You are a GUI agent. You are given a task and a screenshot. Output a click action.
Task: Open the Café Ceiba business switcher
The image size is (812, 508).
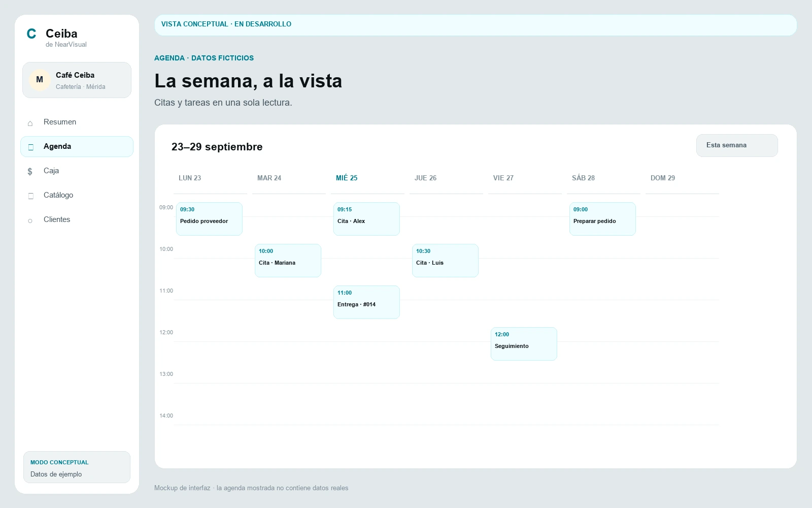(77, 80)
